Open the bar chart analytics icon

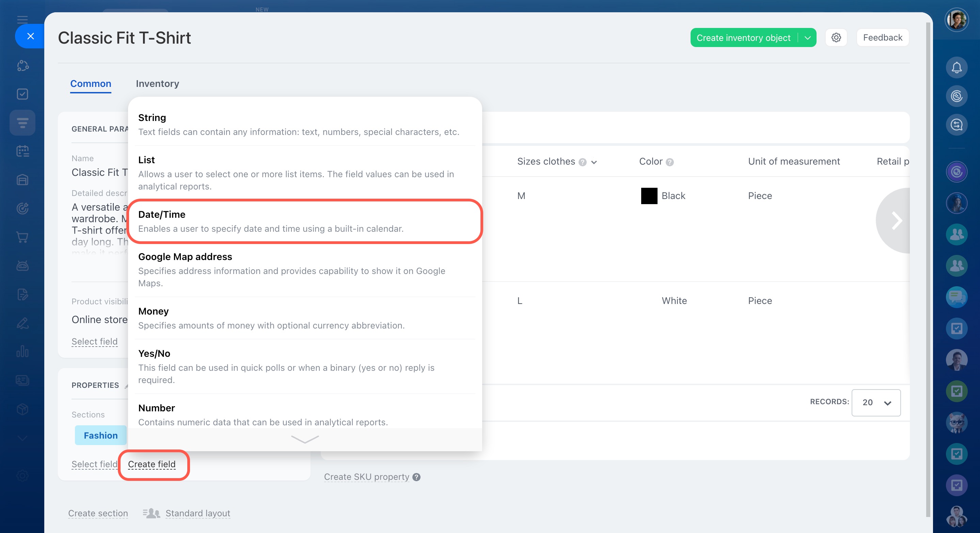22,351
